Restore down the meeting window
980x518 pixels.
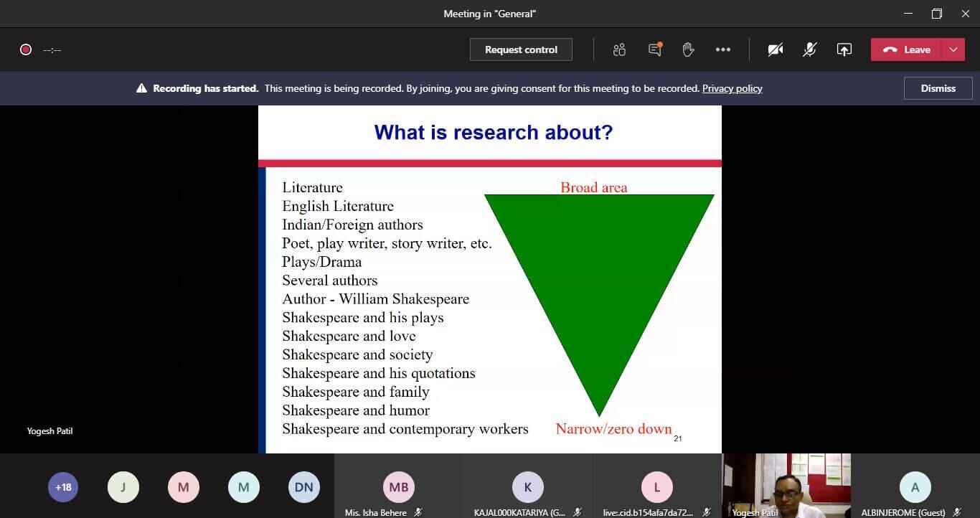pyautogui.click(x=937, y=14)
